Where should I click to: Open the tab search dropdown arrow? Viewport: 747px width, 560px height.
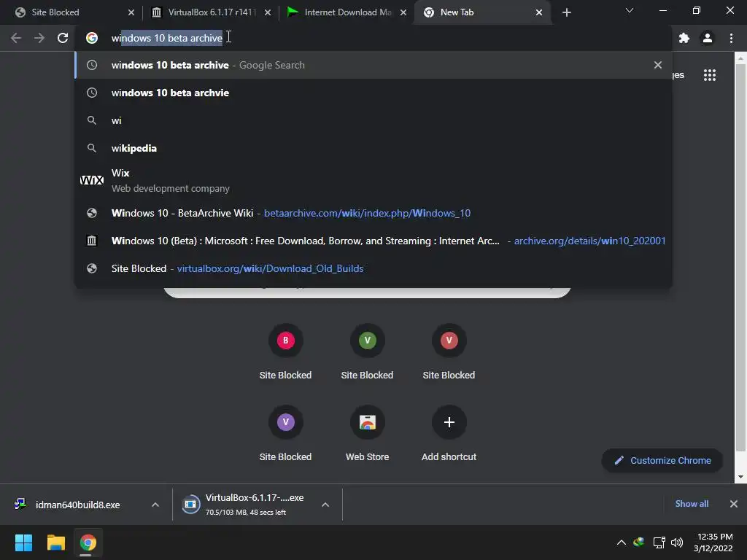coord(630,10)
